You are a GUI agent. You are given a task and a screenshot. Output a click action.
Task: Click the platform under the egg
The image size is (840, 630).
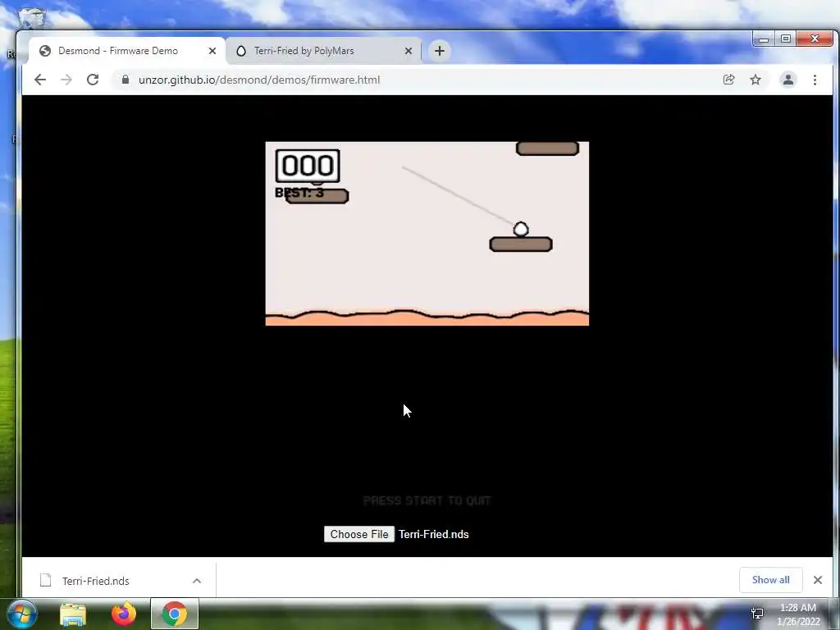(x=521, y=244)
